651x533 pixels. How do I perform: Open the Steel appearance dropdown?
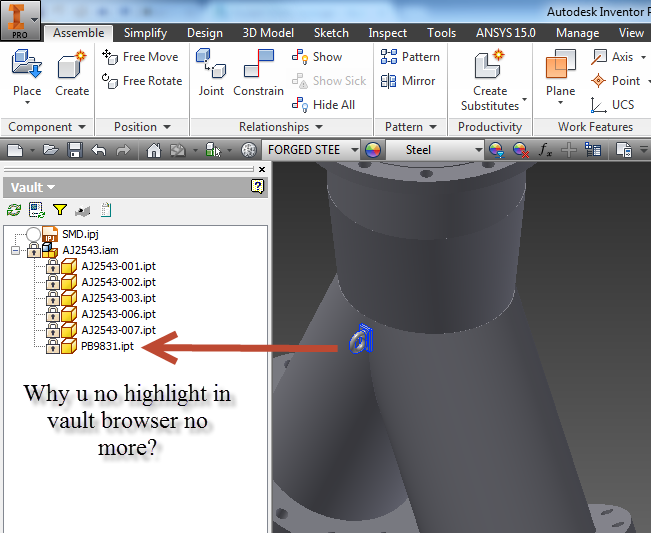[478, 150]
